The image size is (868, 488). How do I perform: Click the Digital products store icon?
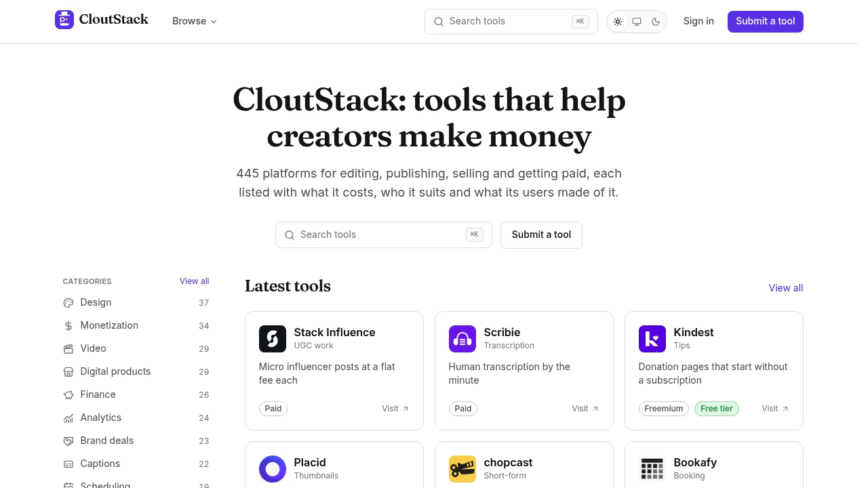pos(68,372)
